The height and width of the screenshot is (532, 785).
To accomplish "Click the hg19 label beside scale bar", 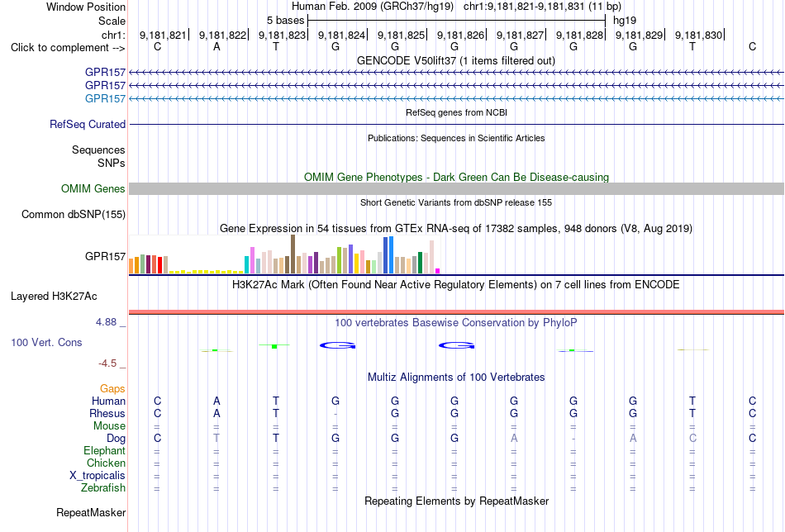I will click(x=625, y=21).
